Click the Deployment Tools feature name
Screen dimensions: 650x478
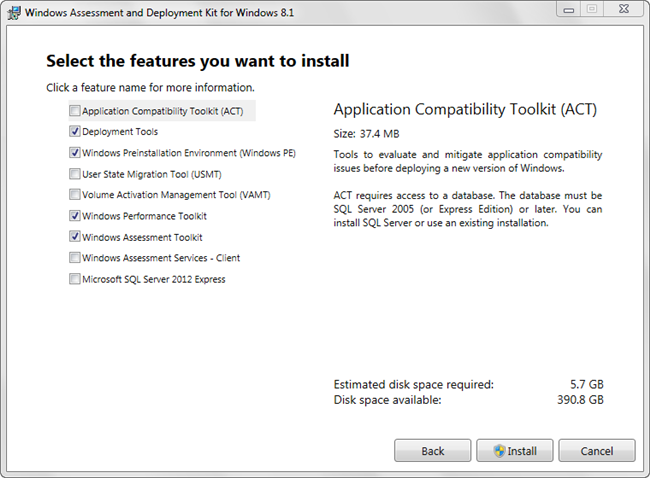[x=120, y=132]
